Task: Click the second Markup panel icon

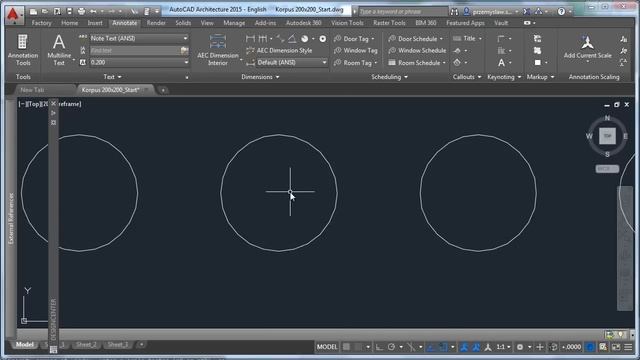Action: pos(538,51)
